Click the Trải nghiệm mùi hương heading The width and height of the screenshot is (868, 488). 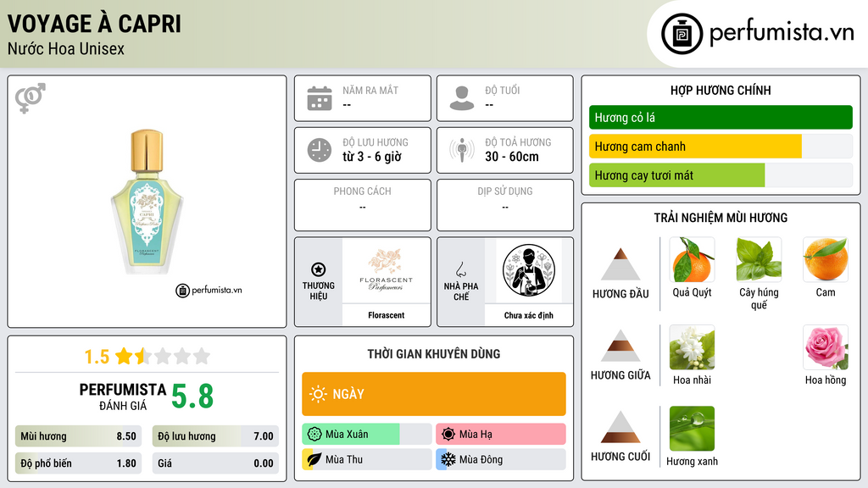click(721, 218)
